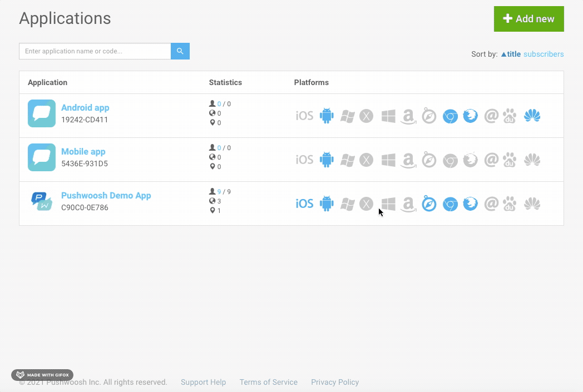Click Amazon icon in Mobile app row
Viewport: 583px width, 392px height.
(408, 160)
